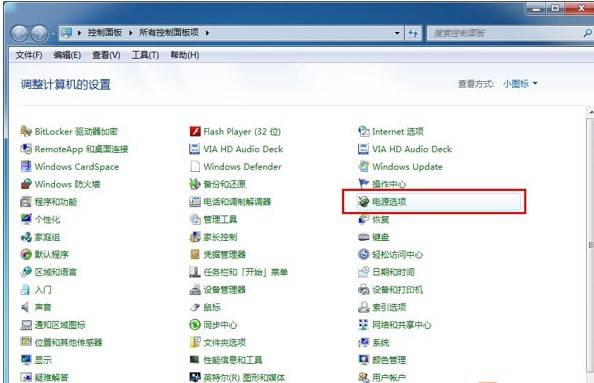
Task: Click the 系统 link
Action: click(381, 342)
